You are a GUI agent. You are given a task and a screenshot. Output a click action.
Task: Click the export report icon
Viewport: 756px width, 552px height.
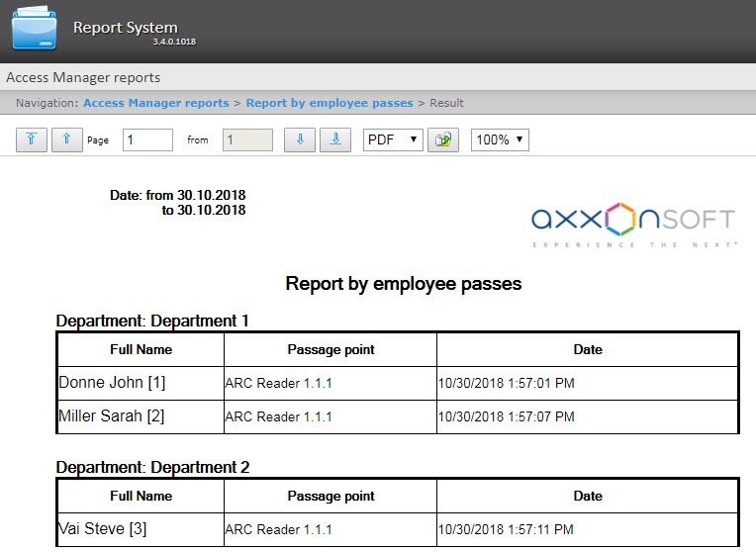pyautogui.click(x=443, y=139)
